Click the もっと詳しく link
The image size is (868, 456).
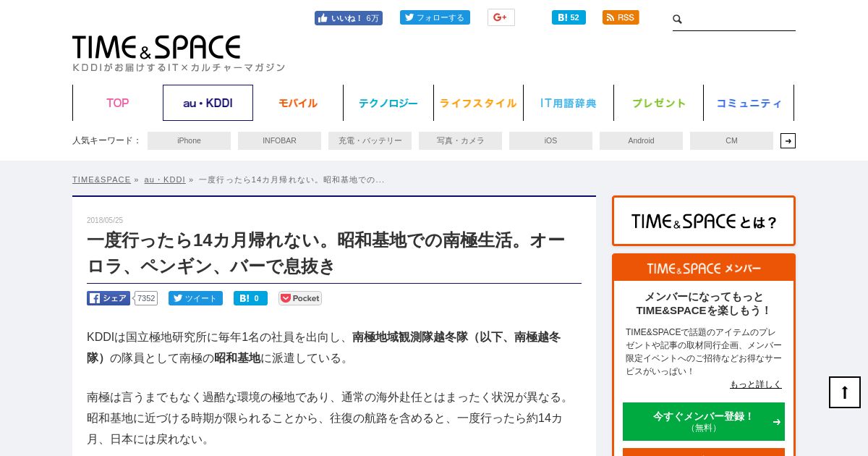[x=756, y=384]
